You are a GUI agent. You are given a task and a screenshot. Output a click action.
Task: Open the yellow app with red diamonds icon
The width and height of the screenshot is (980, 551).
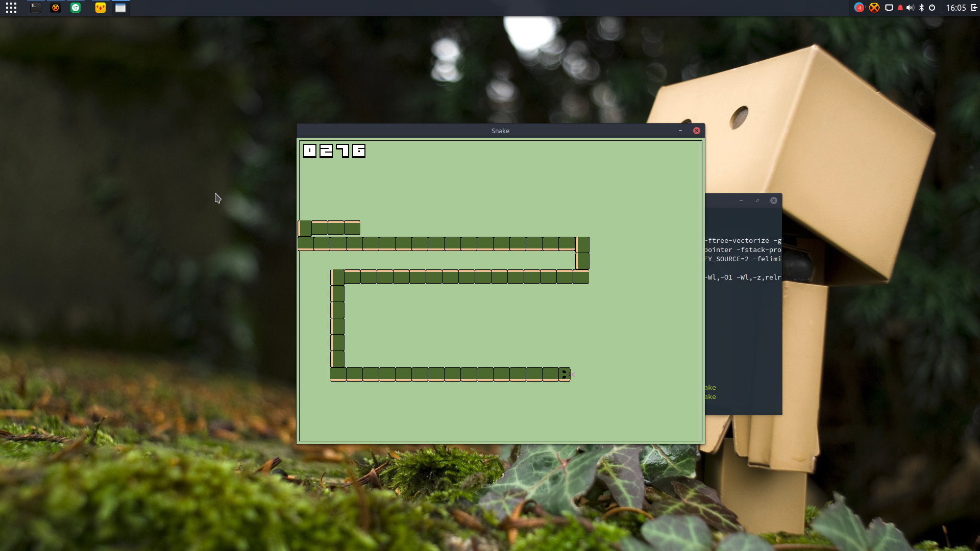coord(101,8)
